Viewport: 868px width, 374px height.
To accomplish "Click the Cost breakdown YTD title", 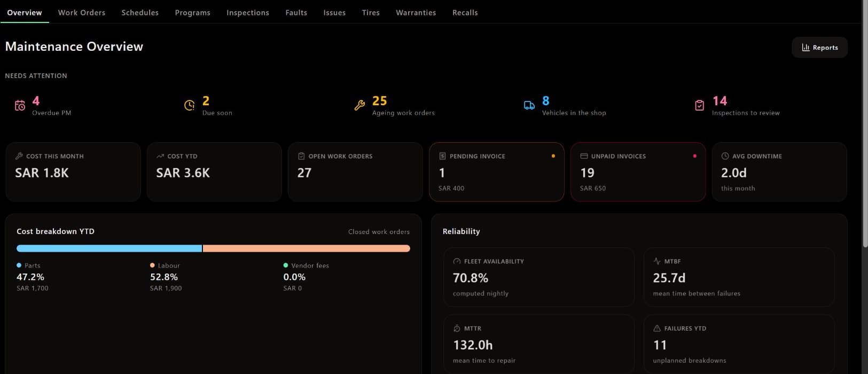I will point(56,231).
